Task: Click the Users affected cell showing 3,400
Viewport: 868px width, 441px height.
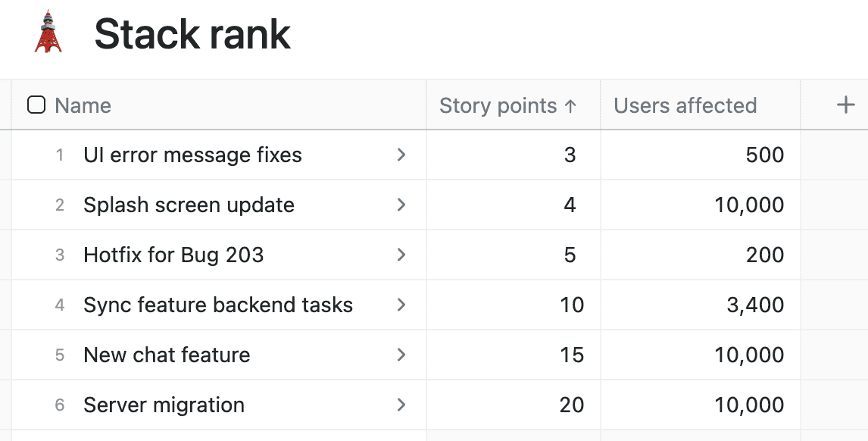Action: tap(759, 305)
